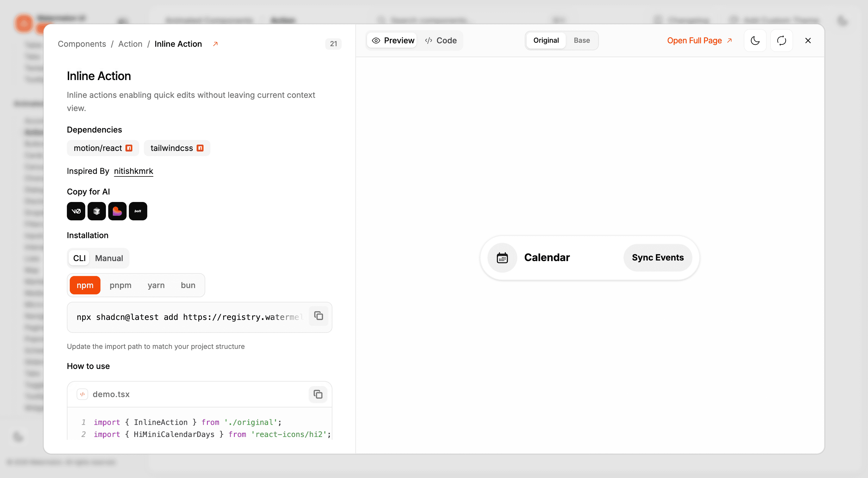Click the 'Installation' heading
The image size is (868, 478).
tap(88, 236)
